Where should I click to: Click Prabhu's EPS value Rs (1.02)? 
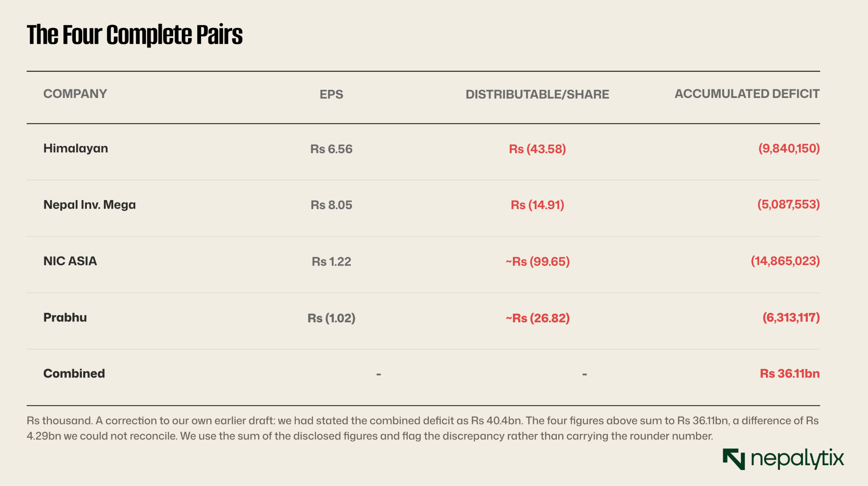coord(331,318)
